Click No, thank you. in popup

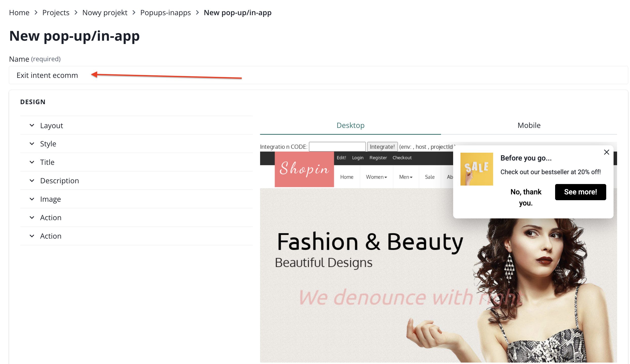526,197
